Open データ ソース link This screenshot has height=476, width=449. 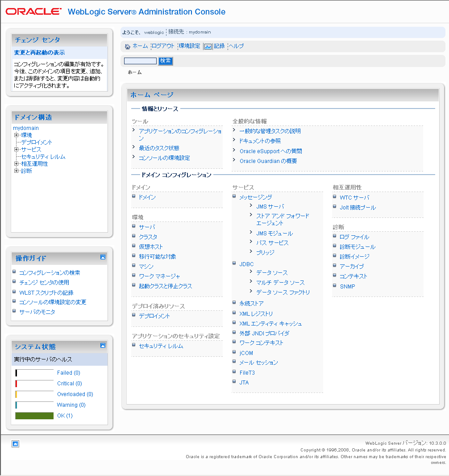coord(272,273)
